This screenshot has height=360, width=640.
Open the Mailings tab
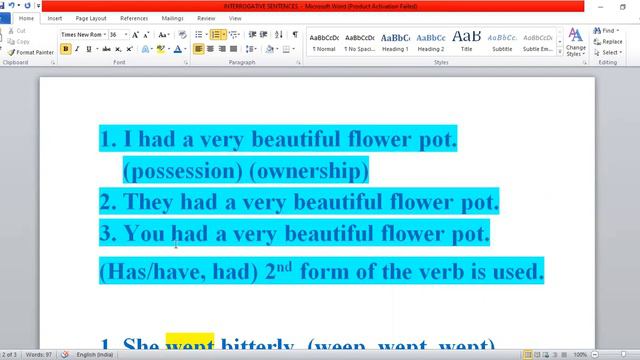(172, 18)
